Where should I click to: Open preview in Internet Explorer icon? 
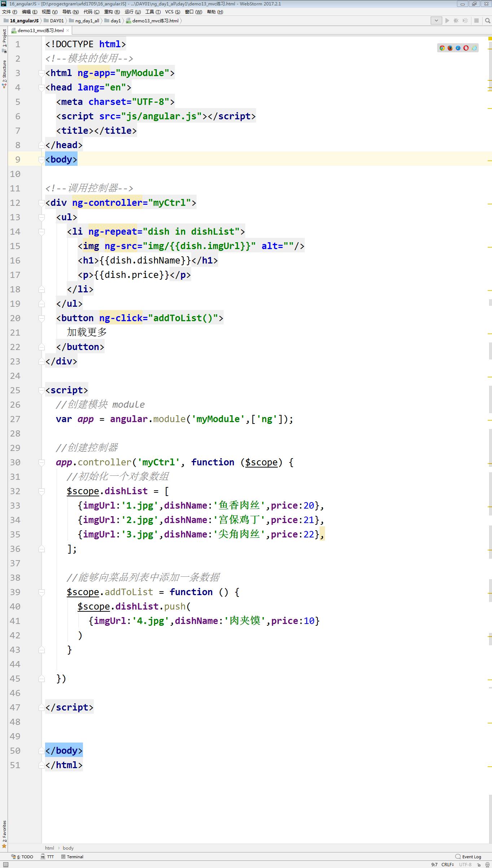tap(474, 48)
